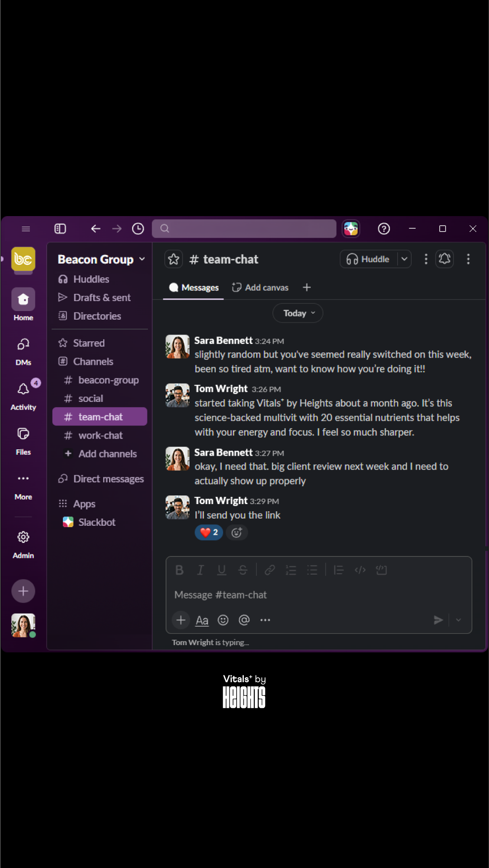Open schedule send dropdown arrow
Image resolution: width=489 pixels, height=868 pixels.
pyautogui.click(x=458, y=620)
